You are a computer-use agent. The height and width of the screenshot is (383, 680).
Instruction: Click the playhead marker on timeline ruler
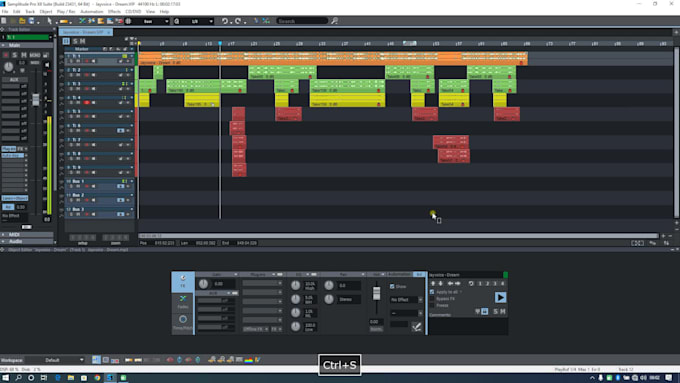tap(220, 43)
